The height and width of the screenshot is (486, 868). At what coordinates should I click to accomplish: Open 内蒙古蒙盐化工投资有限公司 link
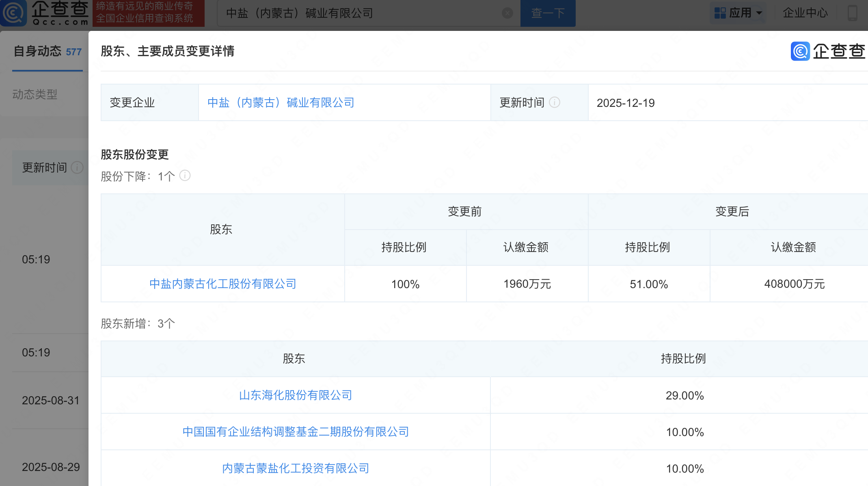coord(296,469)
